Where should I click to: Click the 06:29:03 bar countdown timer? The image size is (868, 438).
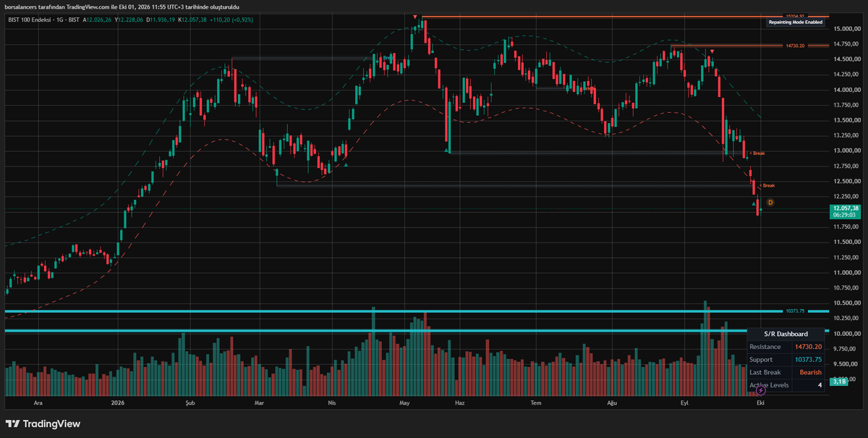(846, 215)
